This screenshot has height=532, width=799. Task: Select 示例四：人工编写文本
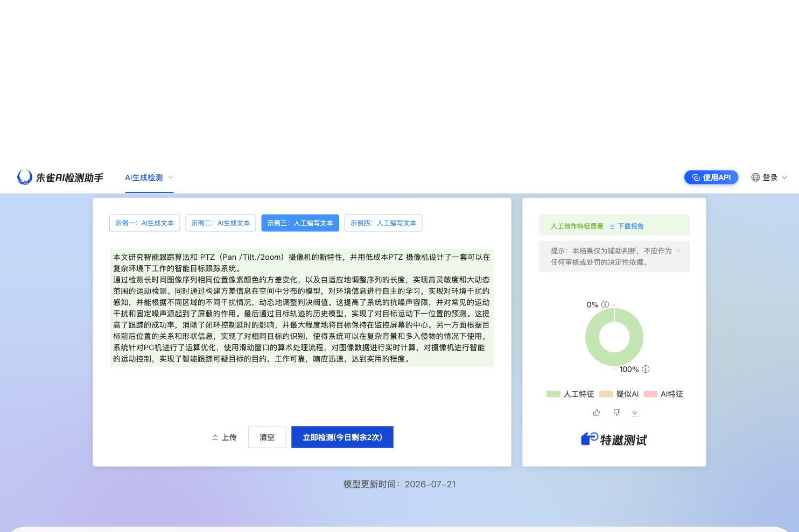[383, 223]
